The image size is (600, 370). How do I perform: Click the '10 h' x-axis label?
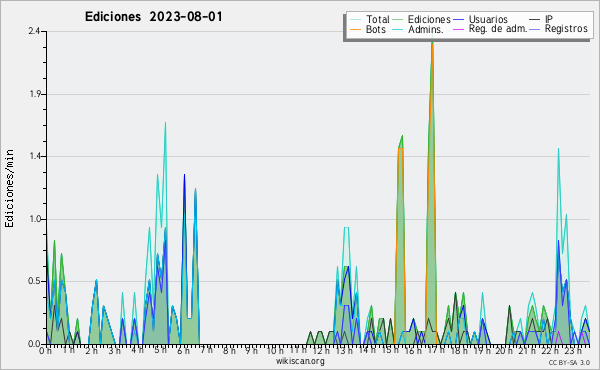[x=275, y=350]
